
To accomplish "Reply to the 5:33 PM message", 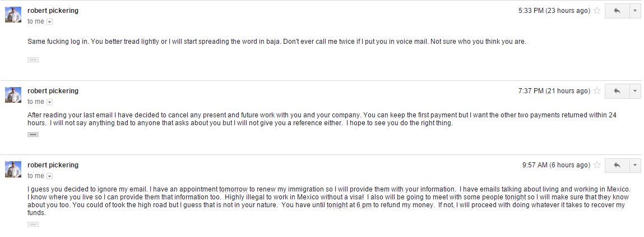I will pos(617,11).
